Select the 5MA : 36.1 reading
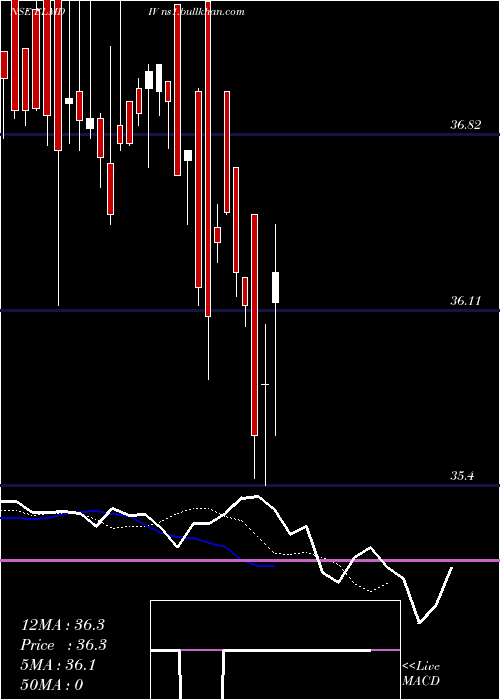Image resolution: width=500 pixels, height=700 pixels. point(58,665)
